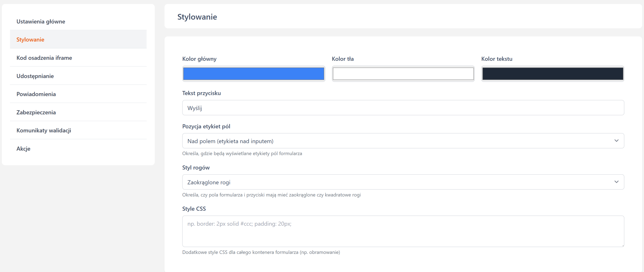The image size is (644, 272).
Task: Click the dark Kolor tekstu swatch
Action: [x=553, y=74]
